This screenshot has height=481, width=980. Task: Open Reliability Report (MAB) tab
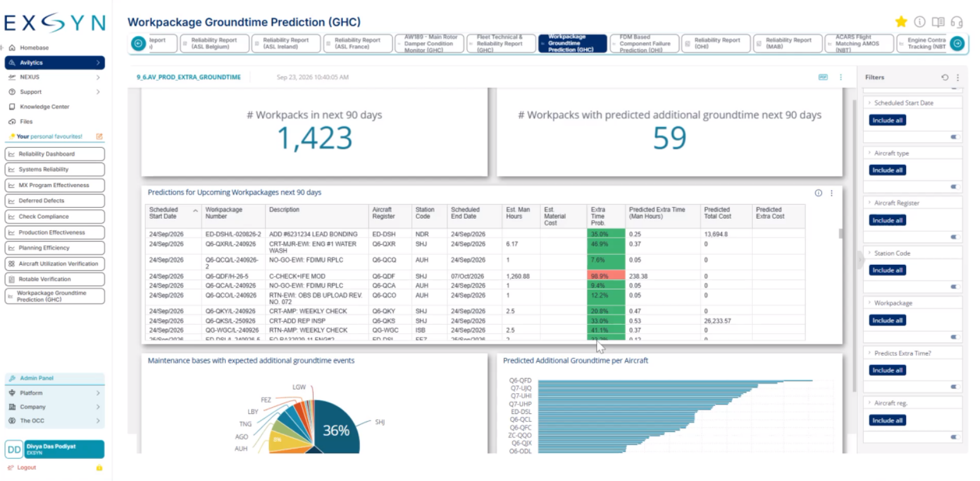click(x=788, y=43)
